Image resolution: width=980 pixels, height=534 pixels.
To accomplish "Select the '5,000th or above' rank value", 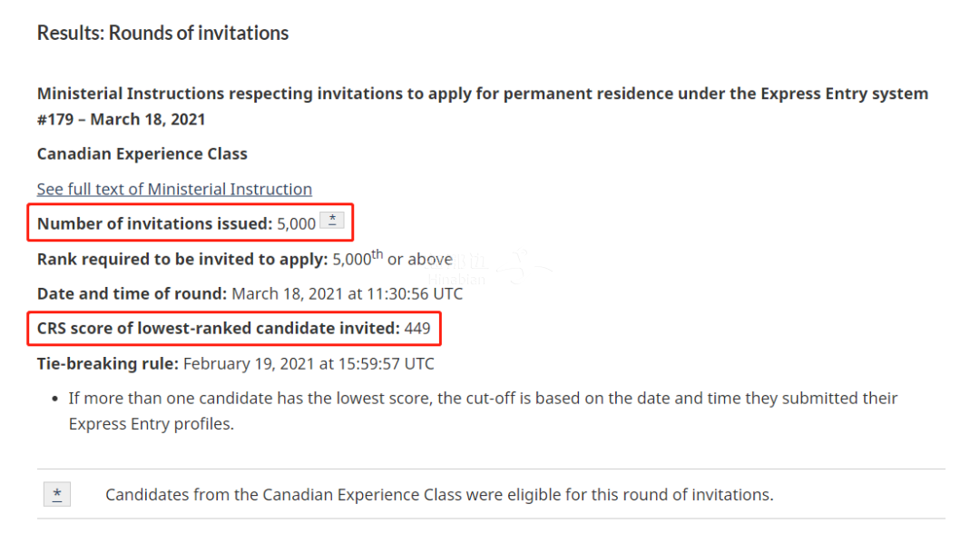I will point(392,259).
